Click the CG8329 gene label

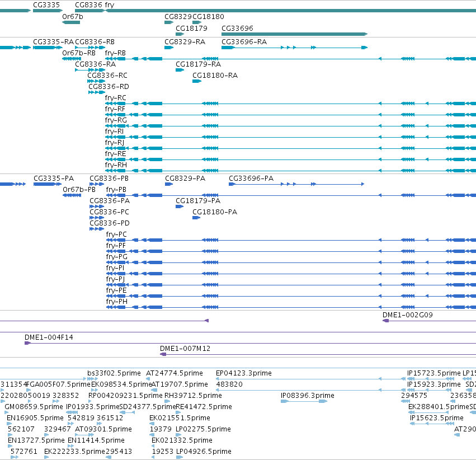178,17
